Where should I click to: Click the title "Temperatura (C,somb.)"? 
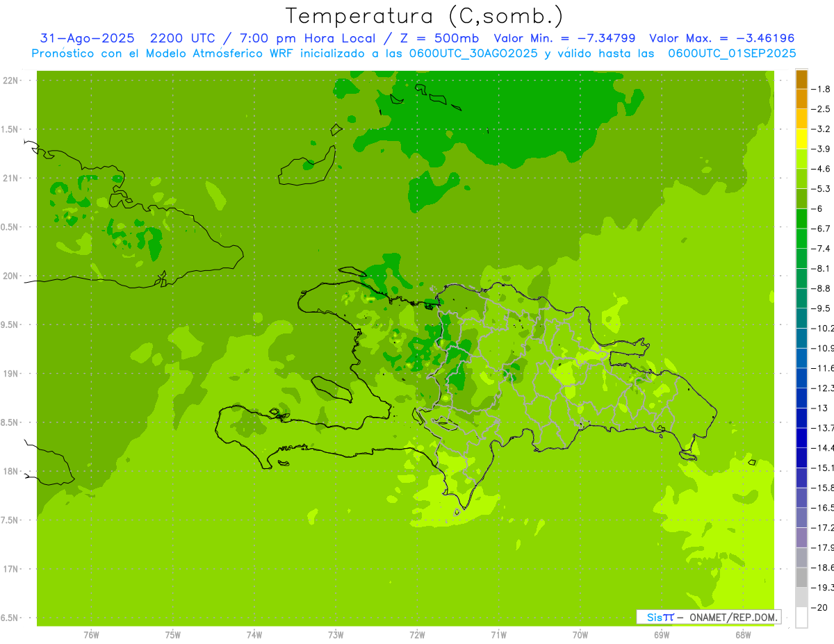point(425,16)
